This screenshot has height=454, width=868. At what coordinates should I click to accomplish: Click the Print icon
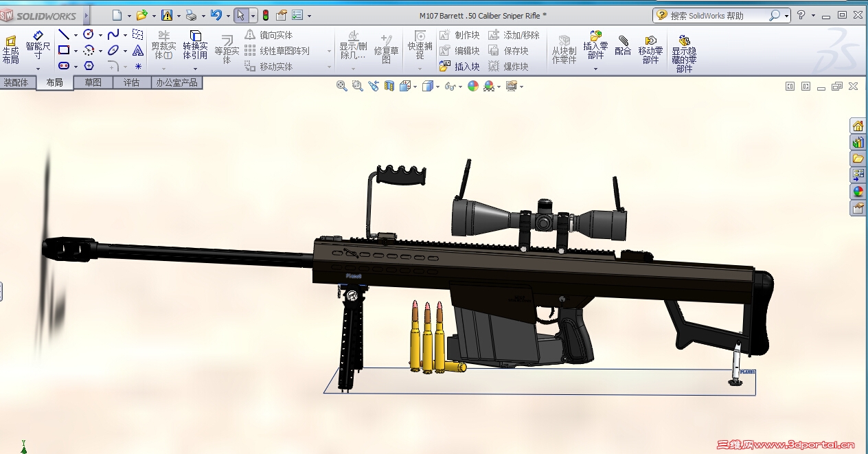192,15
